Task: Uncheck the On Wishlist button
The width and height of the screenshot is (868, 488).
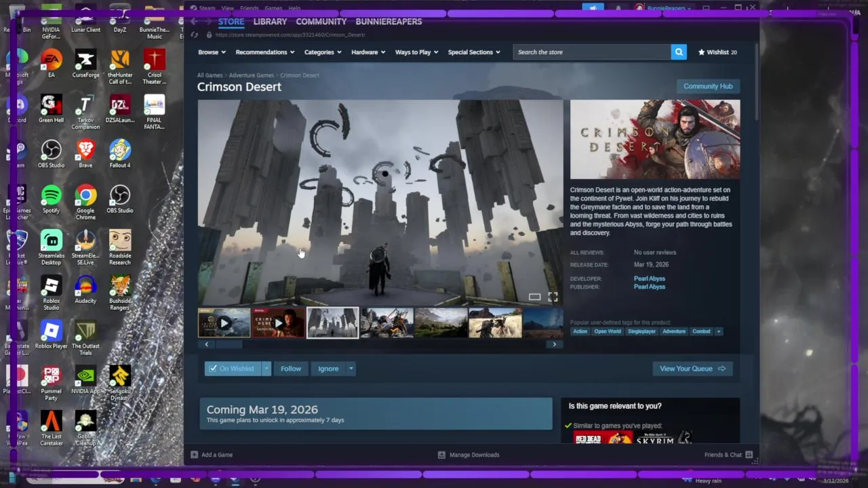Action: pyautogui.click(x=232, y=369)
